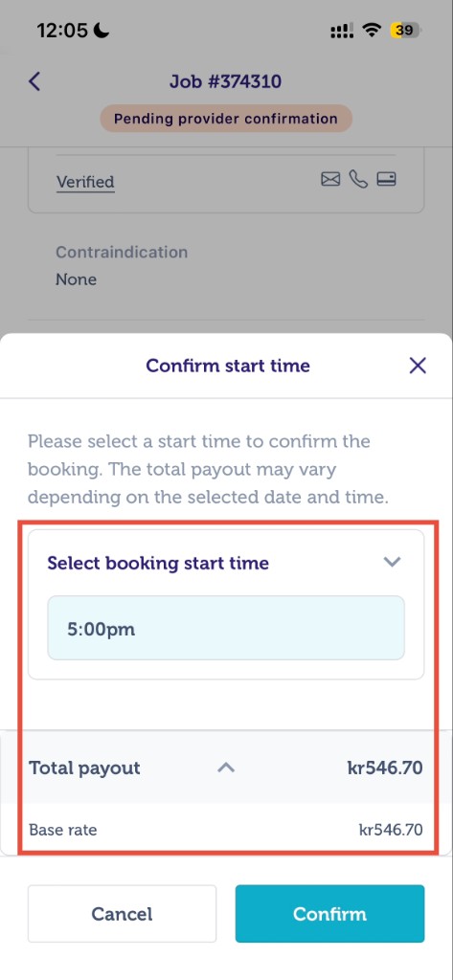This screenshot has height=980, width=453.
Task: Tap the Pending provider confirmation badge
Action: [226, 119]
